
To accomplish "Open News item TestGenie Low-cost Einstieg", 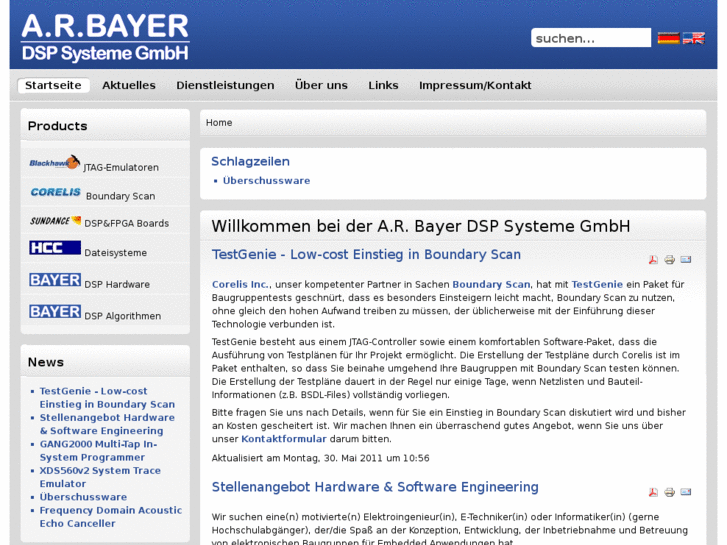I will [x=107, y=398].
